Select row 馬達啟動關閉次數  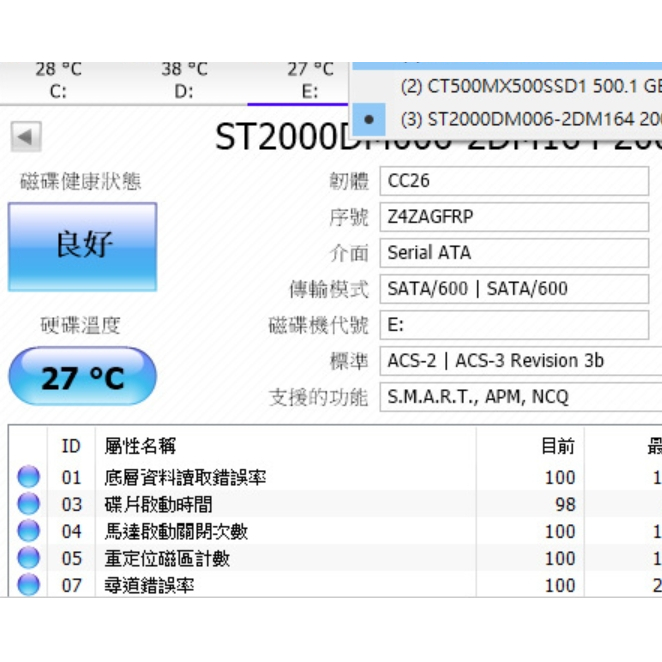[x=335, y=532]
